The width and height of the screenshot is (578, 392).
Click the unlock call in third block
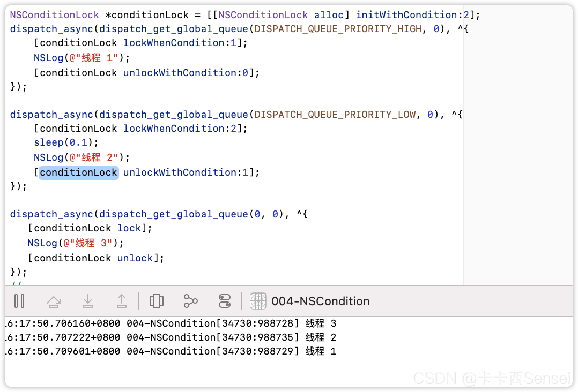pyautogui.click(x=135, y=258)
